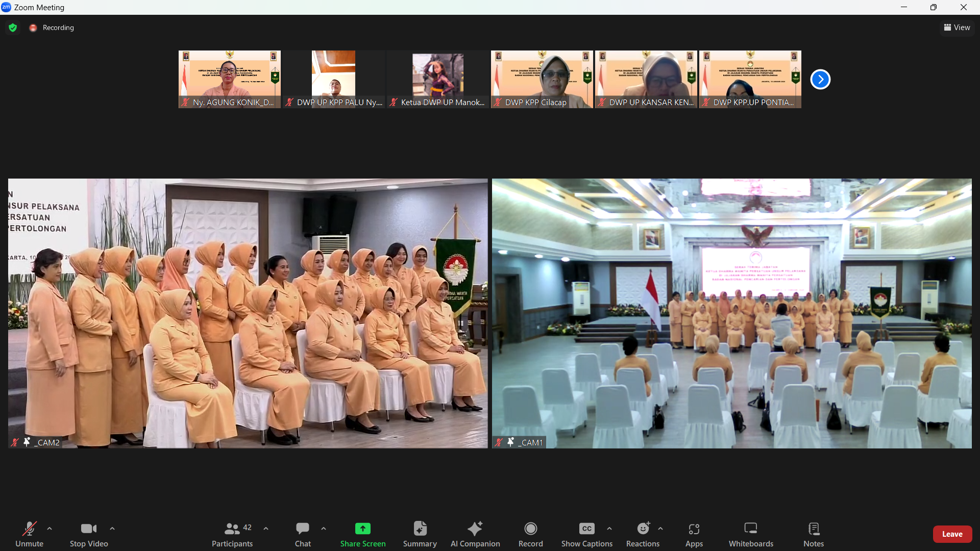Open the Chat panel icon

click(x=303, y=529)
